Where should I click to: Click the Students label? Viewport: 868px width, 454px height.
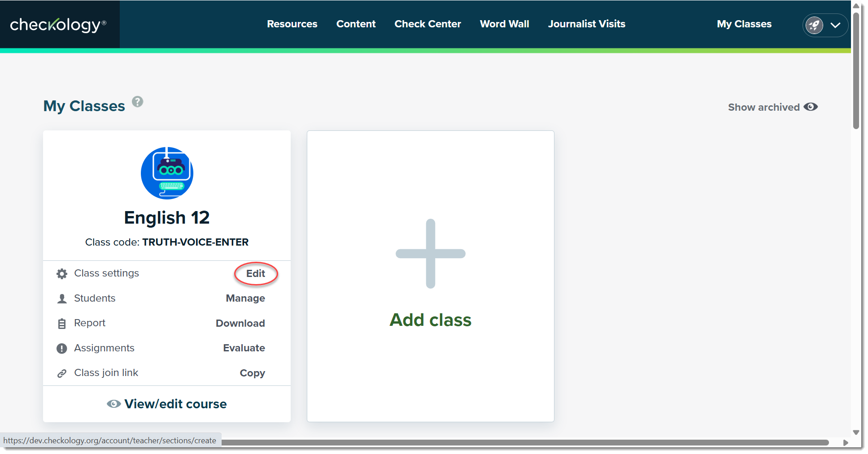[x=95, y=298]
